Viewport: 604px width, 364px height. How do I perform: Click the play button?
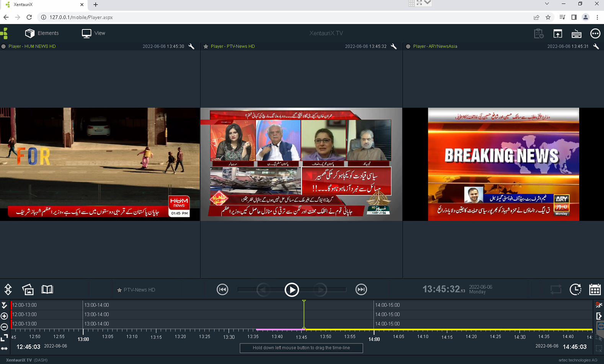pos(292,290)
